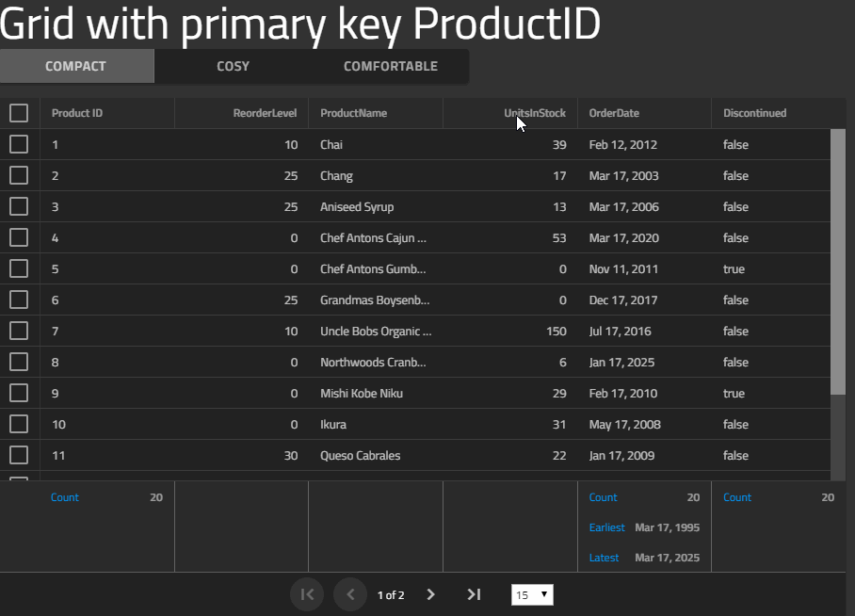This screenshot has width=855, height=616.
Task: Jump to the last page icon
Action: point(474,594)
